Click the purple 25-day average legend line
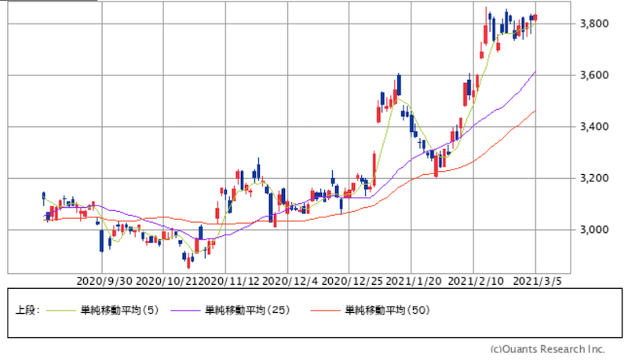Screen dimensions: 628x364 tap(185, 311)
